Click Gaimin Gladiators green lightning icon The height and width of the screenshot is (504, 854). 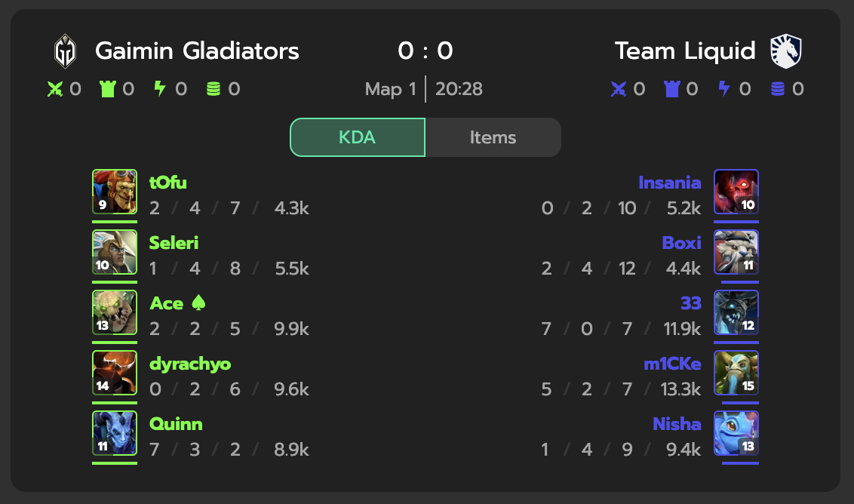point(159,89)
